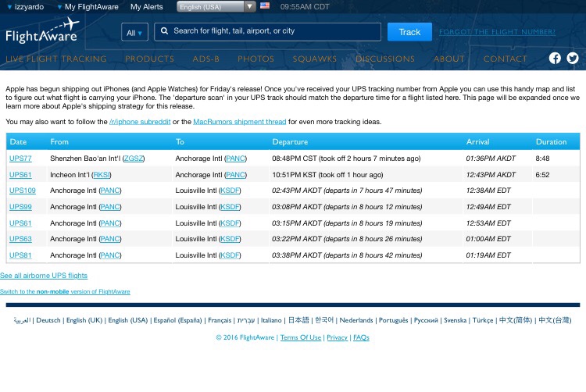Expand the izzyardo account menu
Screen dimensions: 586x392
coord(26,7)
